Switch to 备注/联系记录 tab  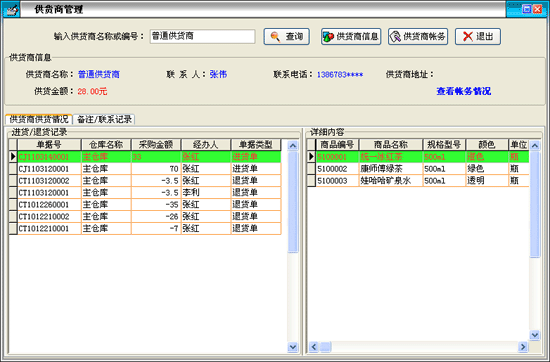tap(104, 119)
